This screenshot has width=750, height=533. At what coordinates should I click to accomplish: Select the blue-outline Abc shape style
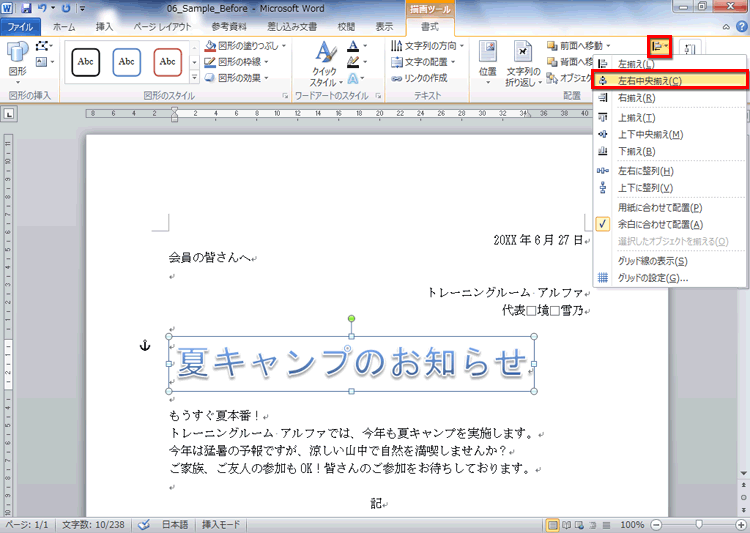tap(127, 62)
